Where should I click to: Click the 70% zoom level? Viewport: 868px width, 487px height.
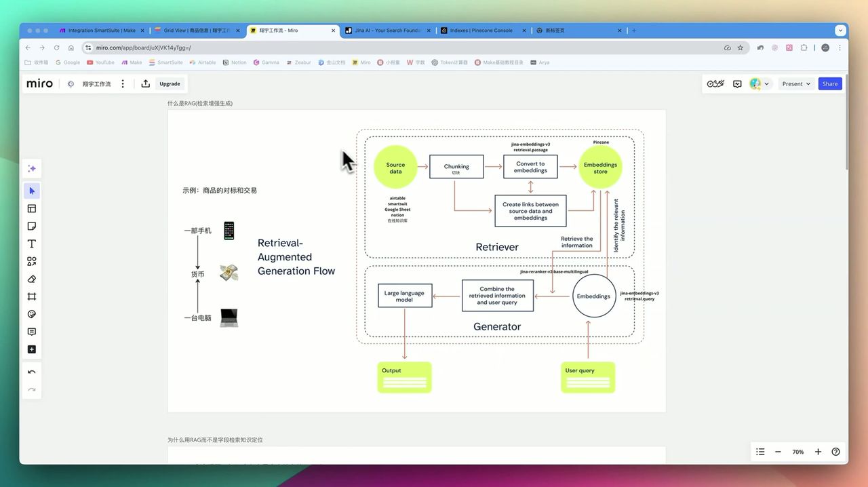[x=797, y=452]
